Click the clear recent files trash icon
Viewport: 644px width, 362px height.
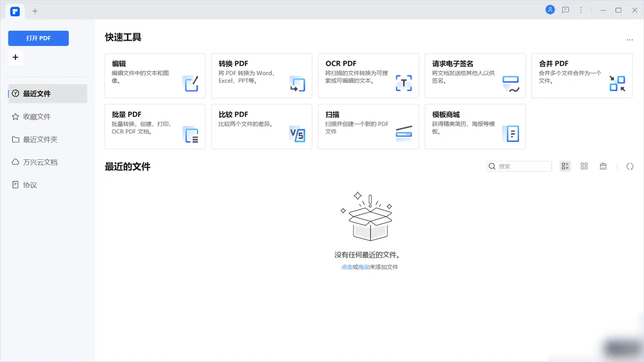(603, 166)
